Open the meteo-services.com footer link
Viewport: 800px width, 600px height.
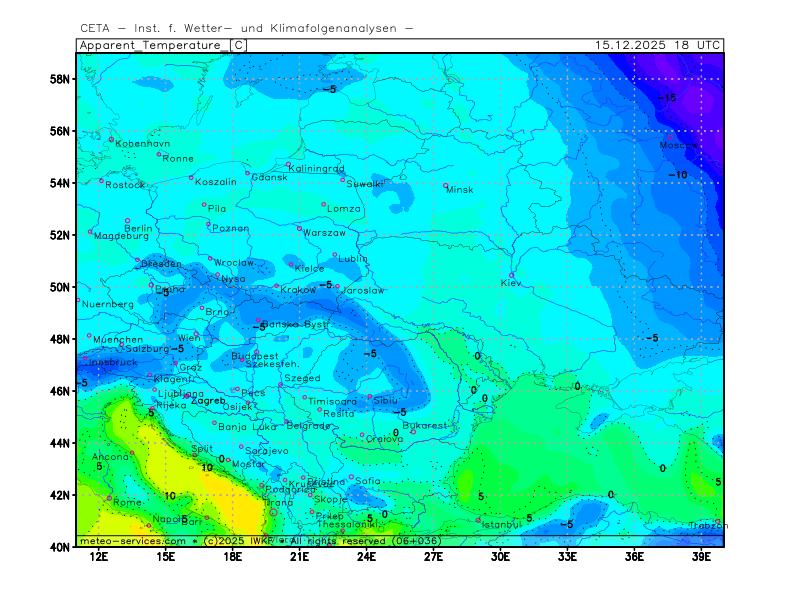click(x=132, y=541)
